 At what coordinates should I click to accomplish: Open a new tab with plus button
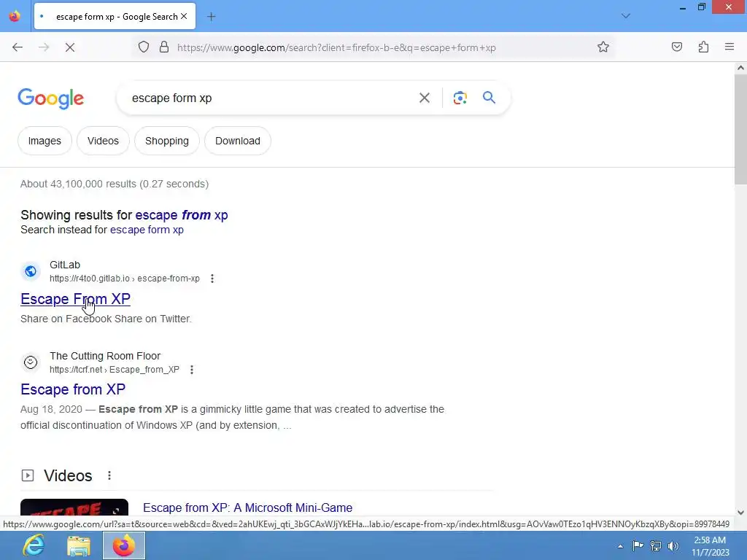211,17
